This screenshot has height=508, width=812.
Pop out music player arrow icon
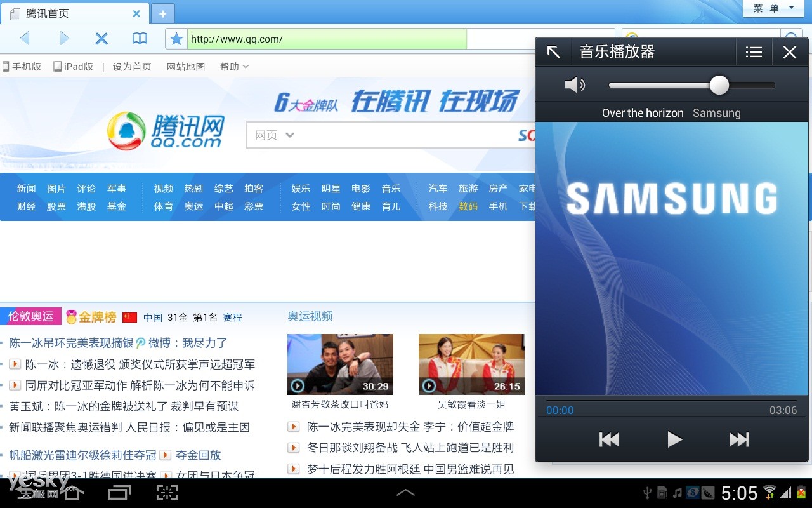[x=554, y=52]
